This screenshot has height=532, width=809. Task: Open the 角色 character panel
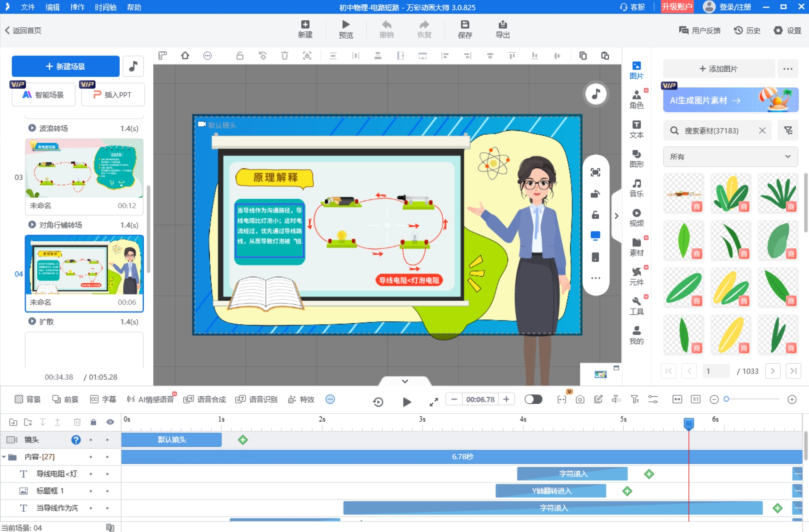[636, 99]
